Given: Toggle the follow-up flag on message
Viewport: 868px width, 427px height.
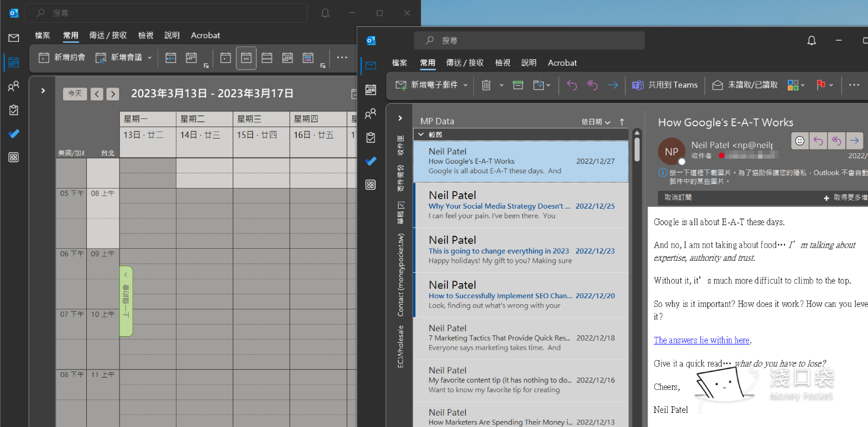Looking at the screenshot, I should (821, 85).
